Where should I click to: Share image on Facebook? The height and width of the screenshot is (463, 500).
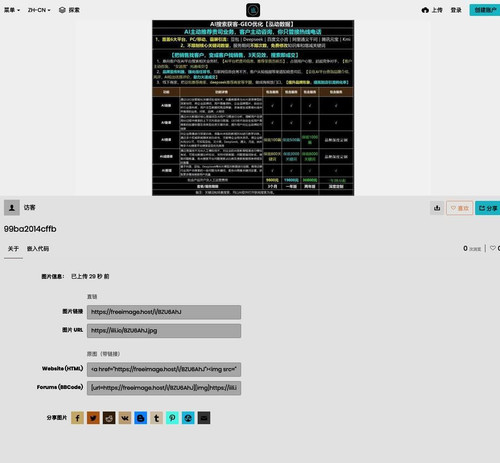(x=77, y=418)
